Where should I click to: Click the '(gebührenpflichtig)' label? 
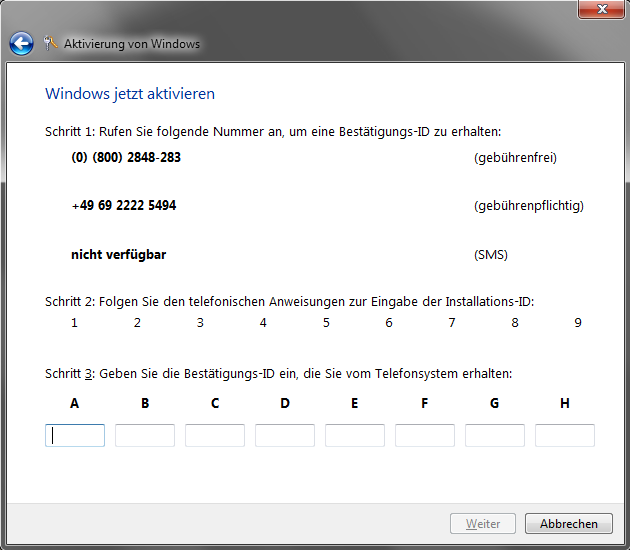[529, 206]
